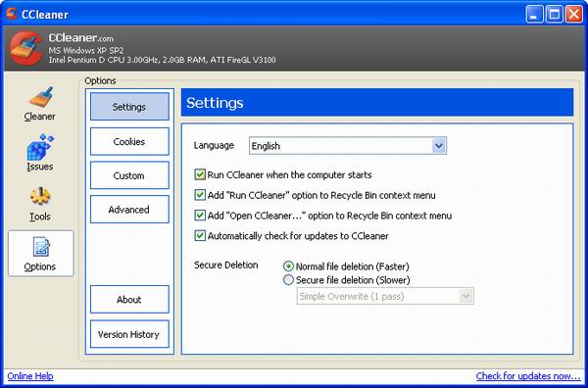Select Secure file deletion (Slower) radio
588x388 pixels.
click(x=288, y=280)
